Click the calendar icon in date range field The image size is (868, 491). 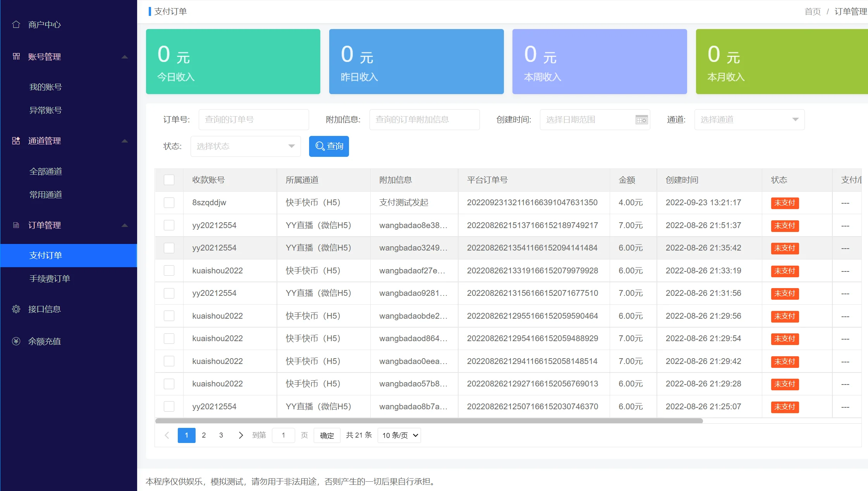tap(641, 120)
